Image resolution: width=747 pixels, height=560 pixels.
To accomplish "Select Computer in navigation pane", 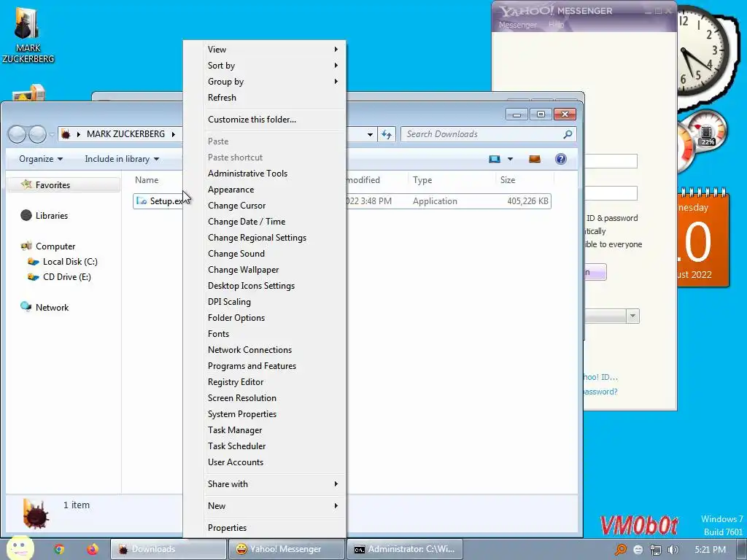I will tap(55, 246).
